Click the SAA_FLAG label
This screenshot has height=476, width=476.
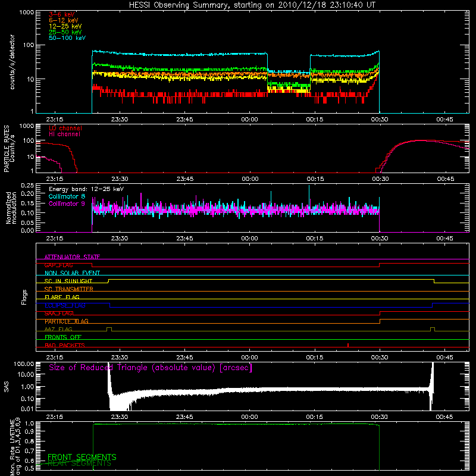[58, 314]
